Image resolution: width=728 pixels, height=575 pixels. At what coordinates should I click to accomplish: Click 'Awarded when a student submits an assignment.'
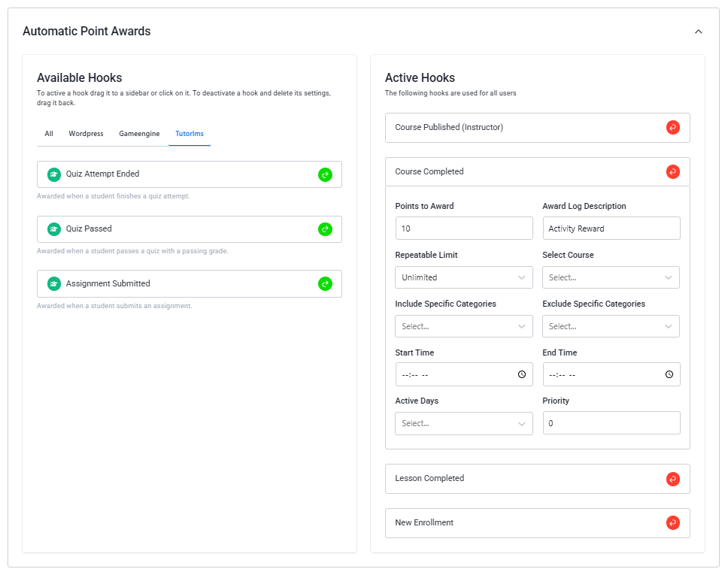[114, 306]
